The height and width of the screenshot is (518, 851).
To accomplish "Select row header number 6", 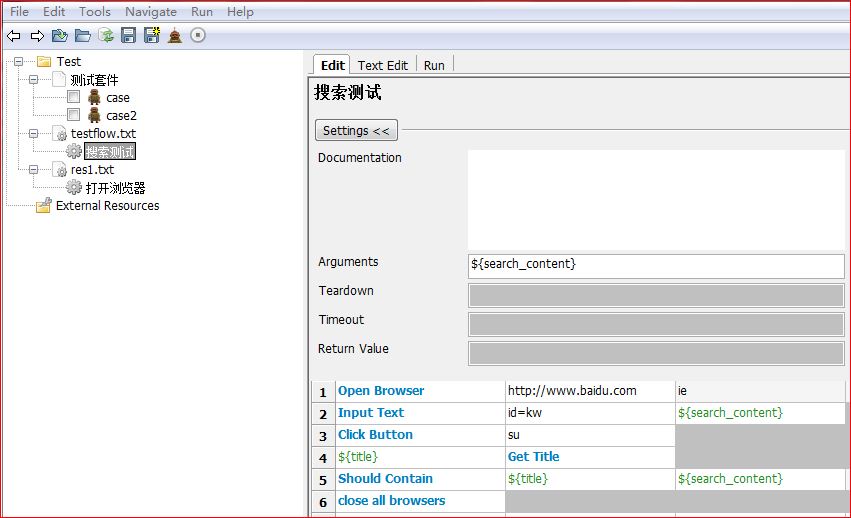I will 323,502.
